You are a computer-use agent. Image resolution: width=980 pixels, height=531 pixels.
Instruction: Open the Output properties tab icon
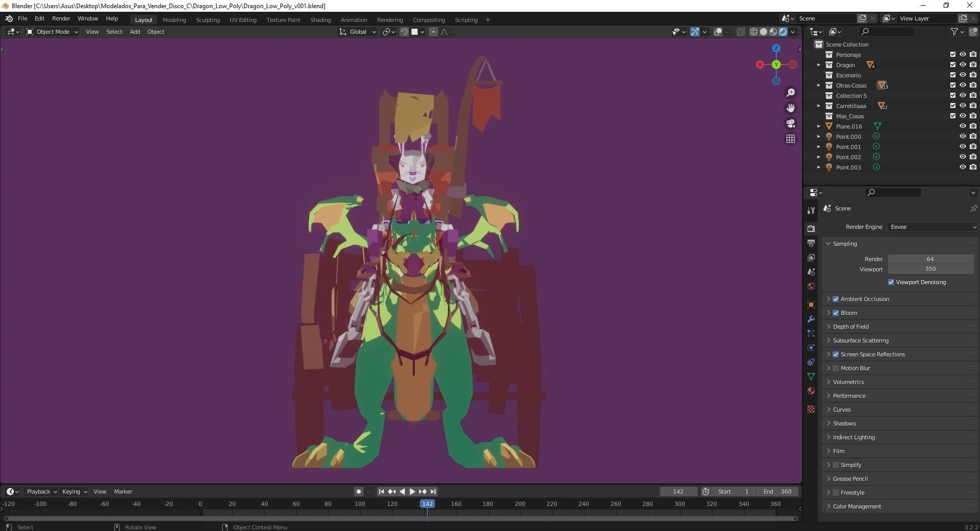click(x=811, y=243)
